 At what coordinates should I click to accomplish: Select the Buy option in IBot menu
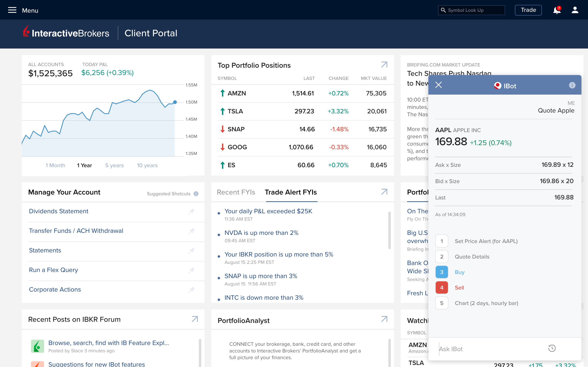(x=459, y=272)
